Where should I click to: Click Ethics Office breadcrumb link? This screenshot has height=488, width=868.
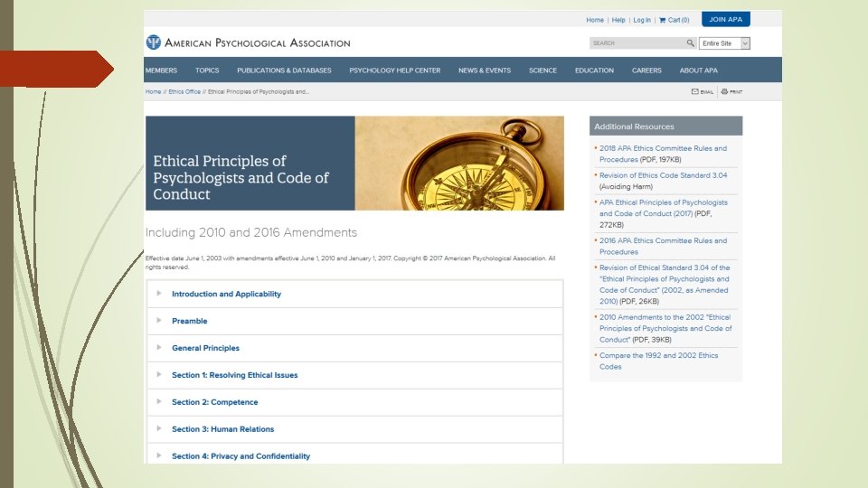point(184,92)
